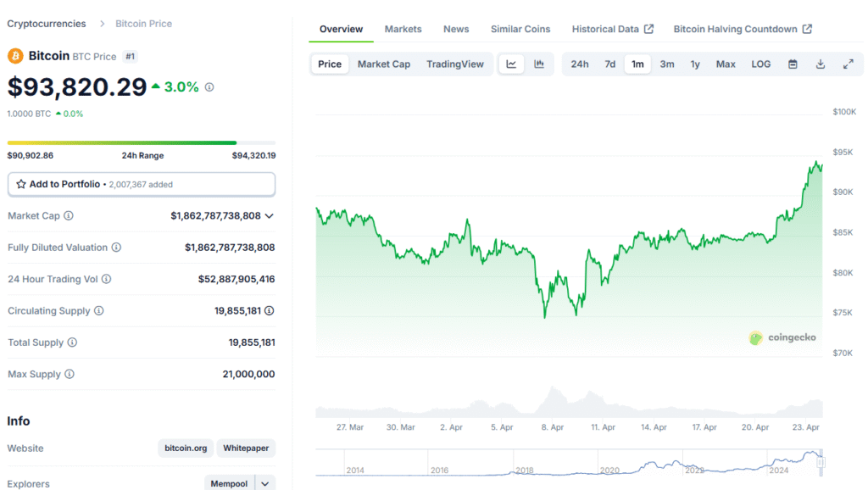Click the chart navigator range handle

821,462
